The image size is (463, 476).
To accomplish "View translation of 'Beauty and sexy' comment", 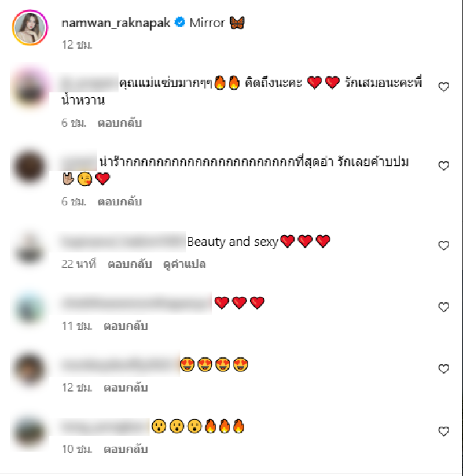I will [185, 264].
